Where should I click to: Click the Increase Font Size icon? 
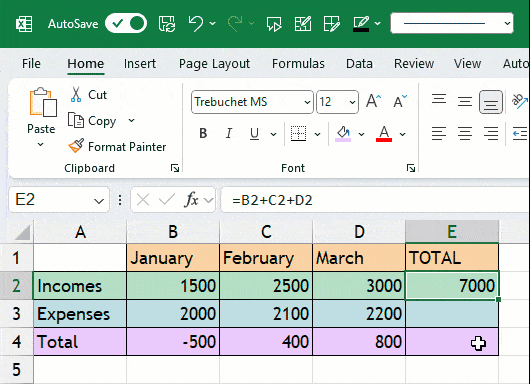tap(374, 101)
